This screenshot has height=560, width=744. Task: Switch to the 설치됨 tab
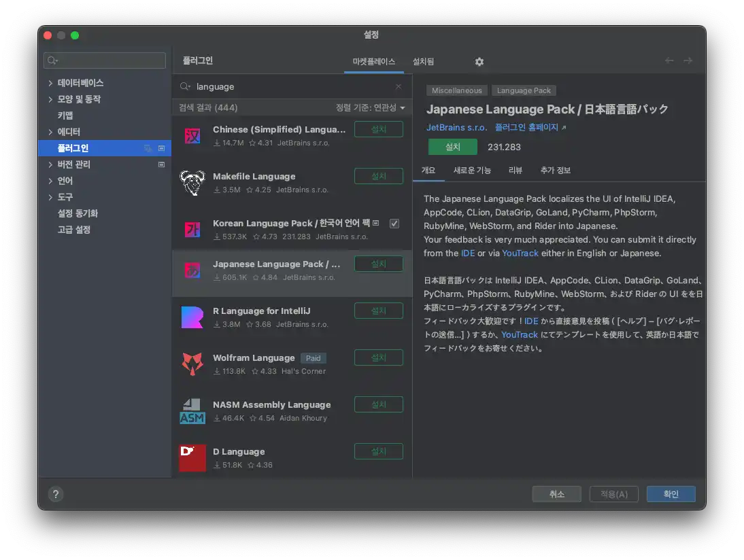tap(423, 62)
